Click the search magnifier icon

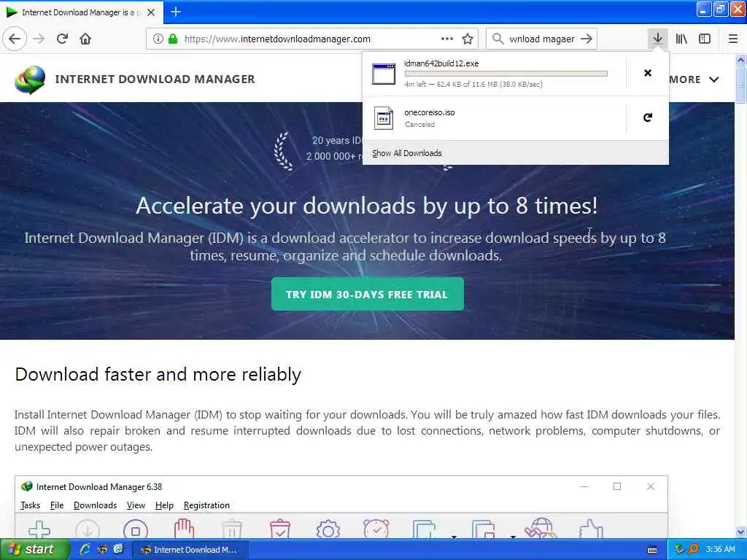click(498, 39)
